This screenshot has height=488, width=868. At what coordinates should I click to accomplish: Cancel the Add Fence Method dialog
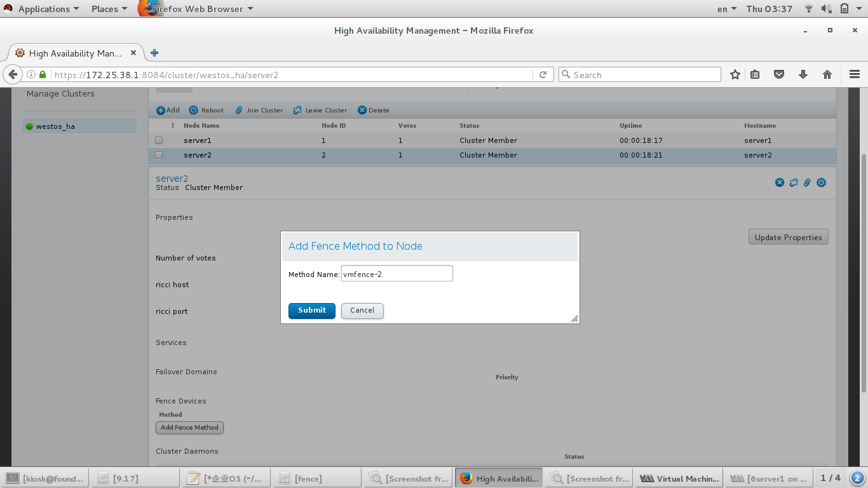(362, 310)
